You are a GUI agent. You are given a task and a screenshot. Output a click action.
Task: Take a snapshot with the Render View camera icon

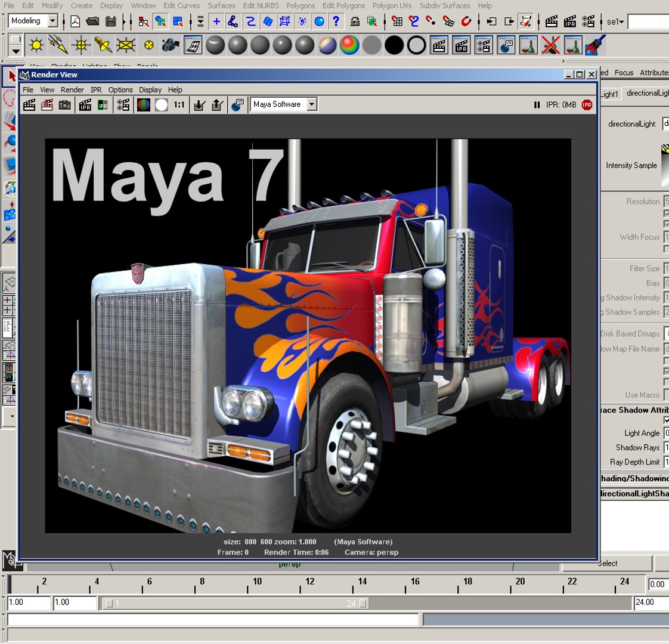[65, 105]
